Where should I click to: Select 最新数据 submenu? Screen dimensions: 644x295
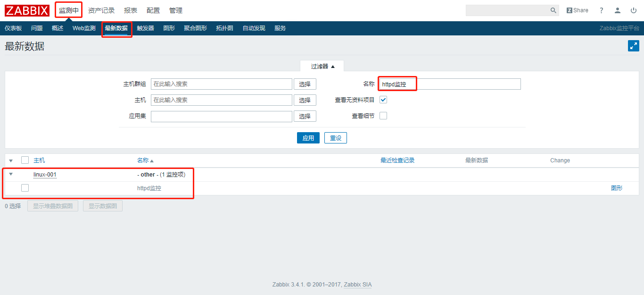pyautogui.click(x=116, y=28)
